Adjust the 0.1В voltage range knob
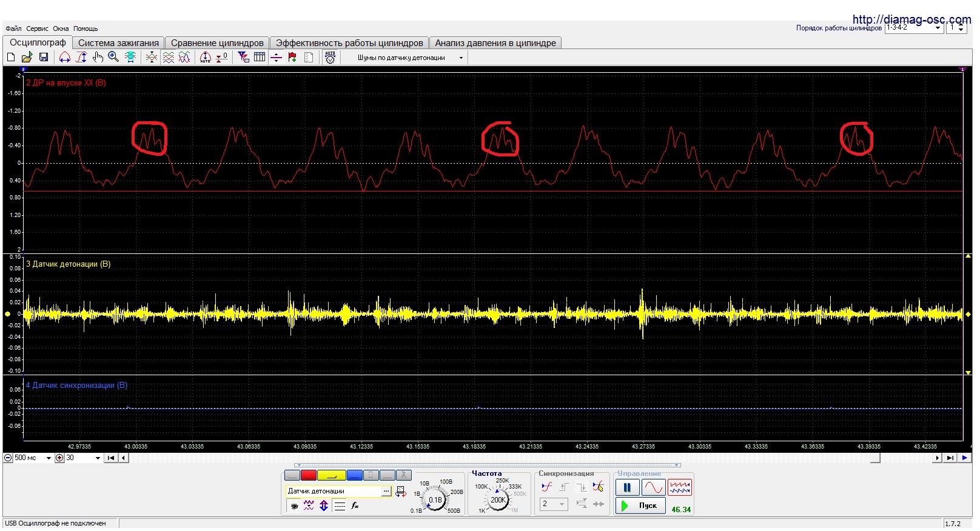The image size is (980, 531). click(x=435, y=500)
